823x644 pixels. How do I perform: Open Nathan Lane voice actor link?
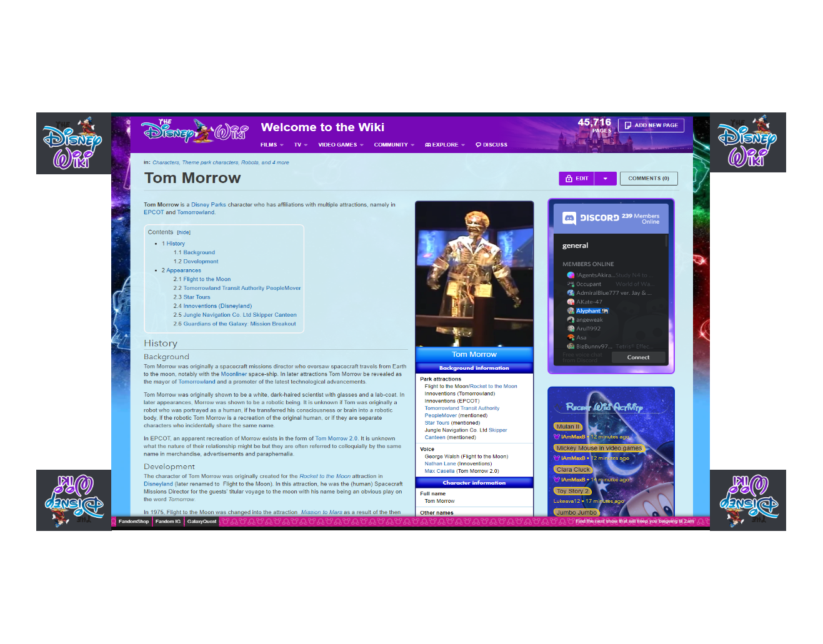click(440, 464)
